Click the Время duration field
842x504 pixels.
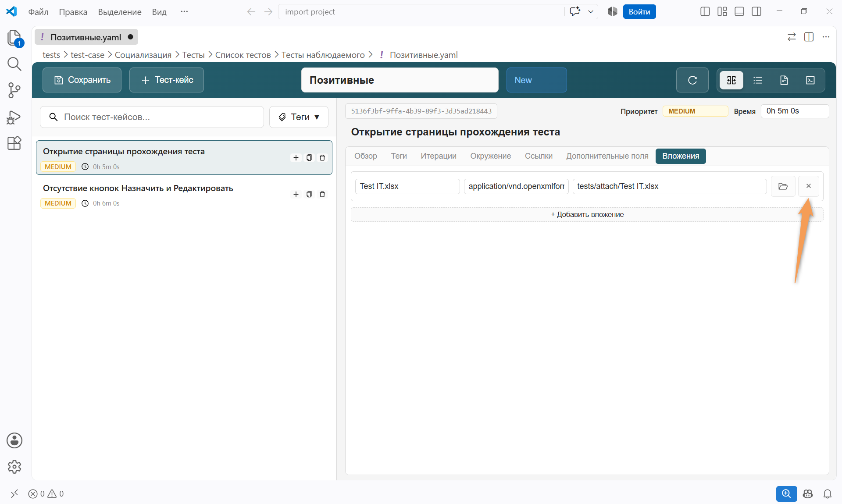pyautogui.click(x=795, y=111)
